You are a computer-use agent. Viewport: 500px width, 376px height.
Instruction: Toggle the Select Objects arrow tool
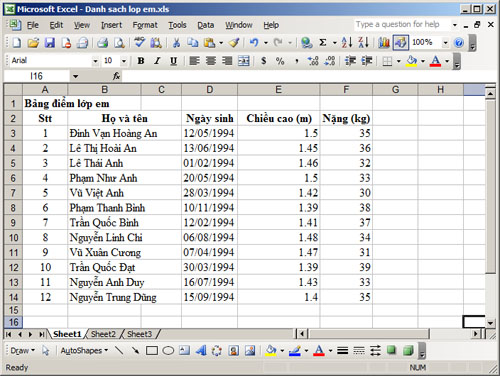[x=45, y=351]
